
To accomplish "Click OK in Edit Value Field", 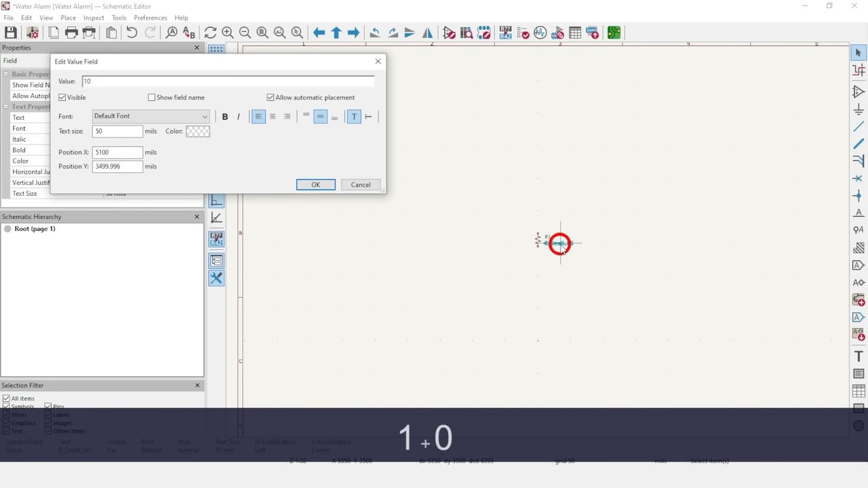I will [315, 184].
